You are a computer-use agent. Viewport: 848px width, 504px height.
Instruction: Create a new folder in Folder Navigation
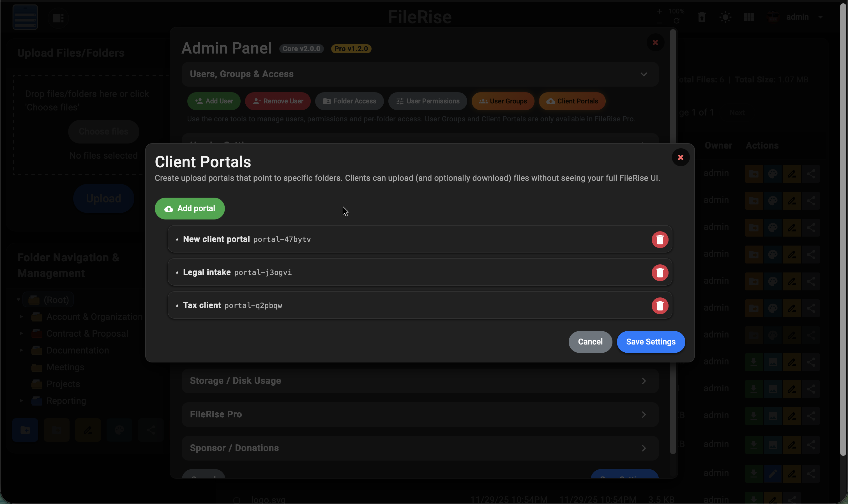[26, 430]
